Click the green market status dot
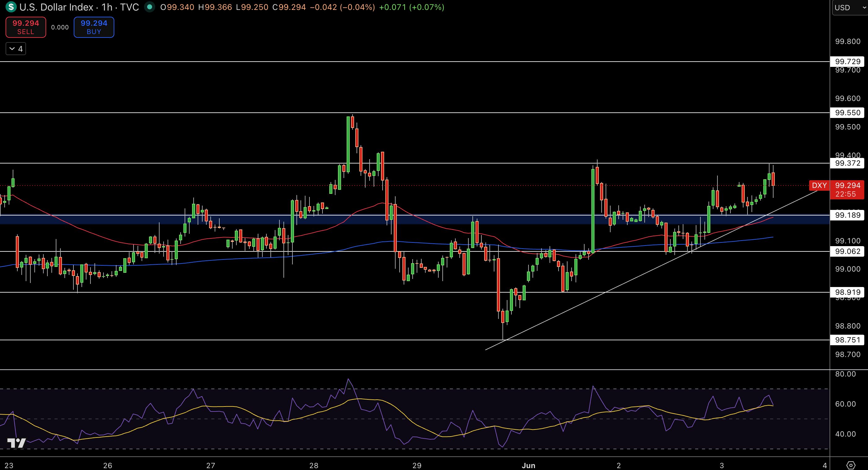The width and height of the screenshot is (868, 470). click(150, 7)
